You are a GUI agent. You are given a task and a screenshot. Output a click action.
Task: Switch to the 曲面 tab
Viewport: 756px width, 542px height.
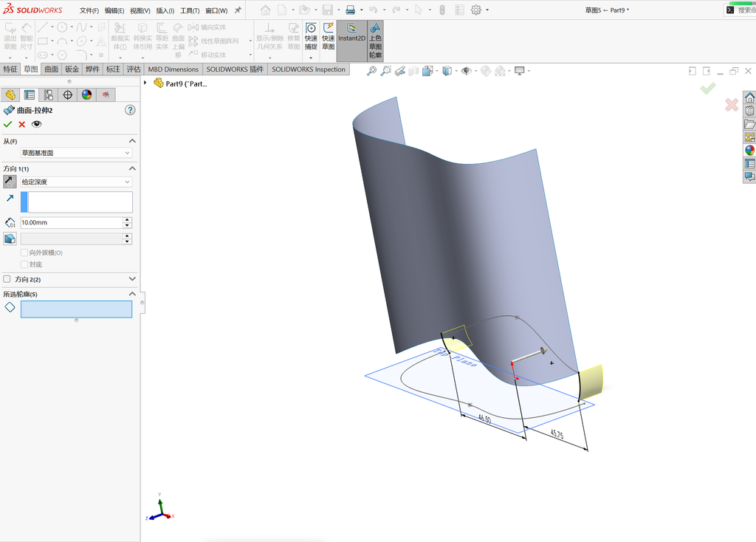[x=52, y=69]
